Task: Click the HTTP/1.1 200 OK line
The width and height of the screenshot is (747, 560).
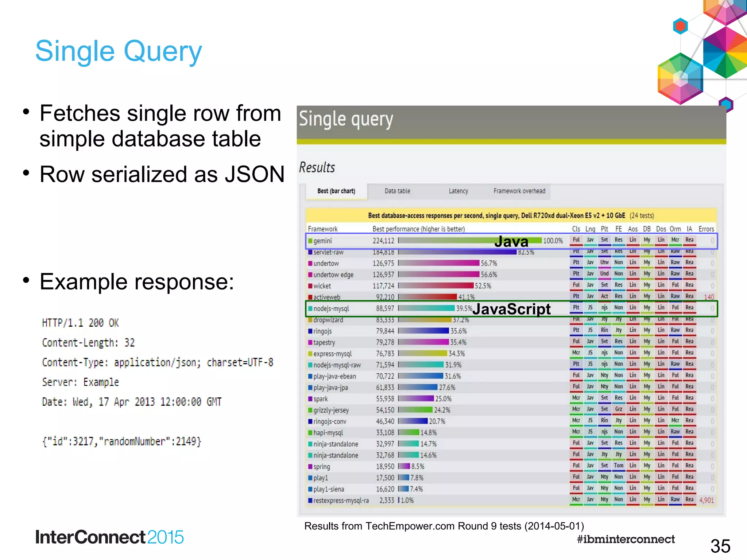Action: (80, 323)
